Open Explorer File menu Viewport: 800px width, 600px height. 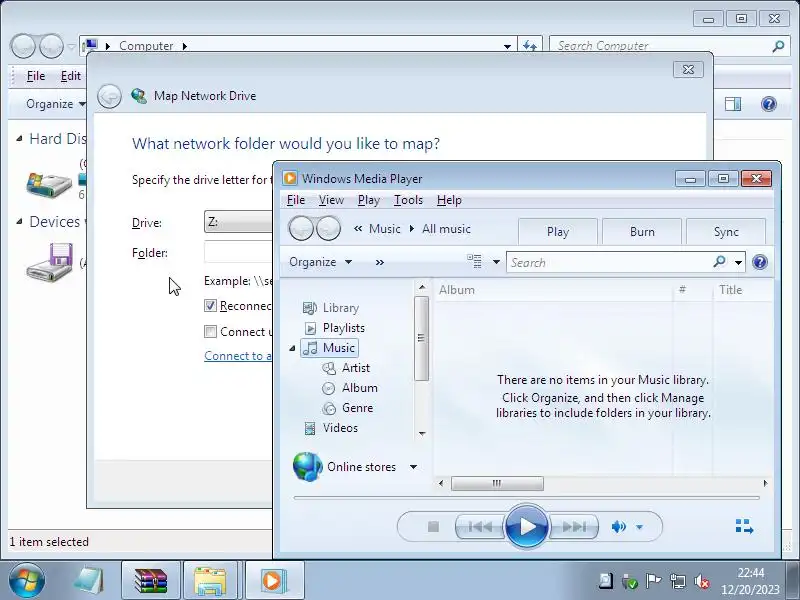(36, 76)
